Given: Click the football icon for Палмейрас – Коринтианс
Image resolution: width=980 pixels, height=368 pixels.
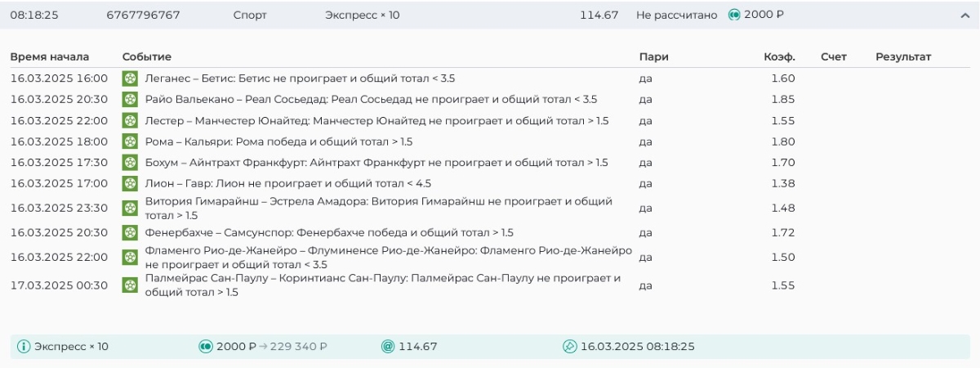Looking at the screenshot, I should coord(129,285).
